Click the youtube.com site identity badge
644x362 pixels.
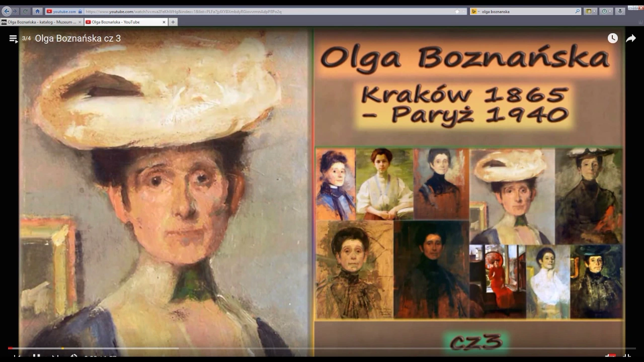pos(64,11)
